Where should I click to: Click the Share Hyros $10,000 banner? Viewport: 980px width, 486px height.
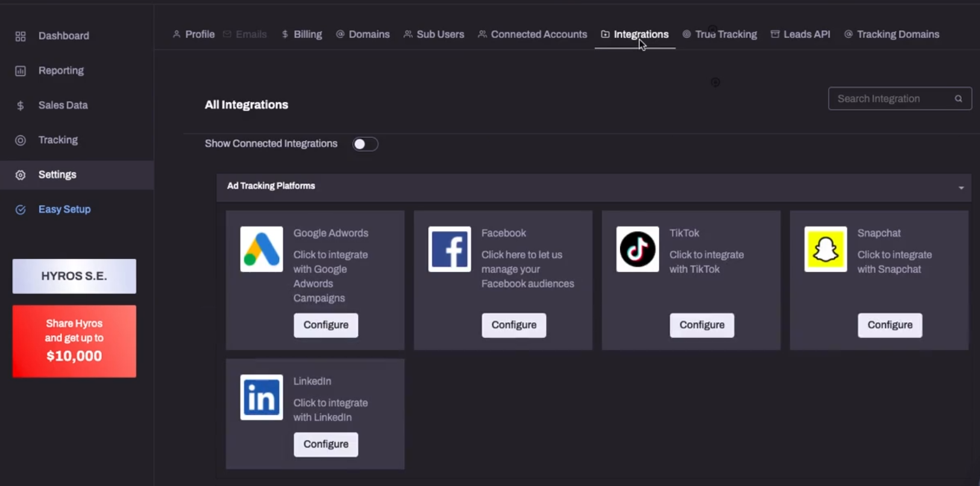(74, 341)
